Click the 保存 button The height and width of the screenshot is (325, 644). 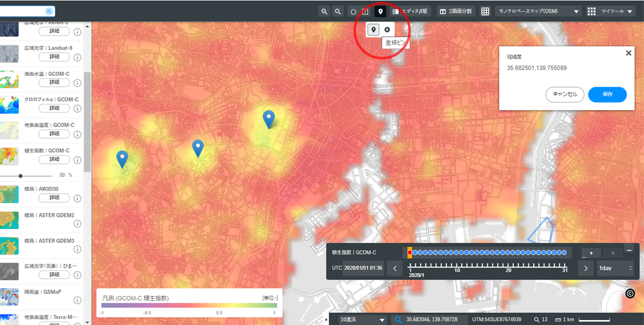[607, 95]
